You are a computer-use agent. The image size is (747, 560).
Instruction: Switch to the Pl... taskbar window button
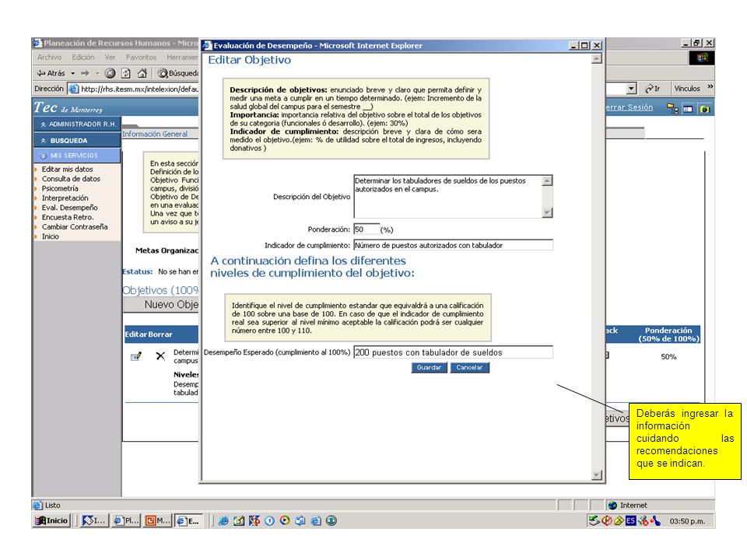(x=126, y=521)
